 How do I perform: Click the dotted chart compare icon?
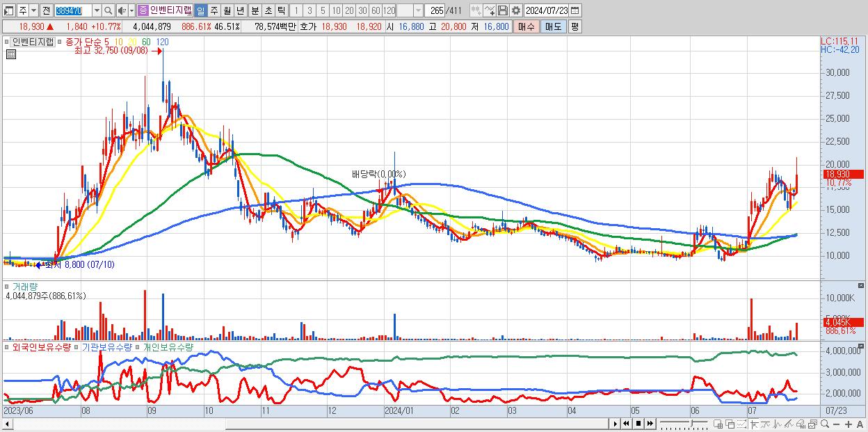741,424
